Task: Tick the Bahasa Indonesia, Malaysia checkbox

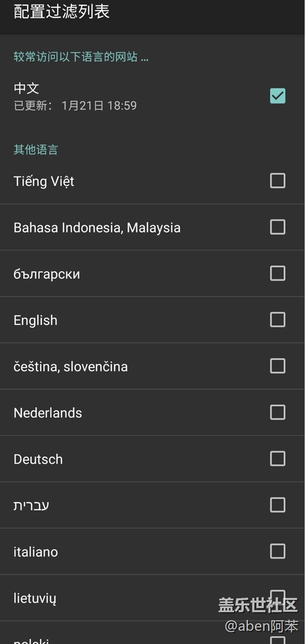Action: click(x=277, y=227)
